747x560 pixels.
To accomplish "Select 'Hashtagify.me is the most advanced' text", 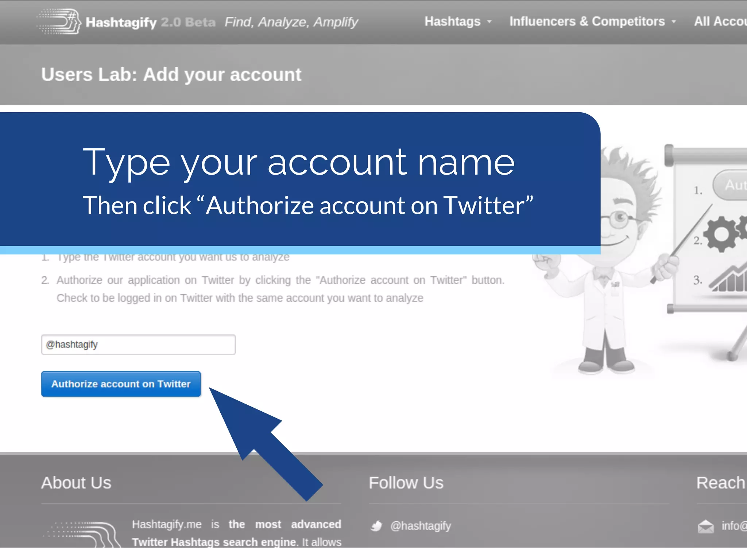I will [236, 524].
